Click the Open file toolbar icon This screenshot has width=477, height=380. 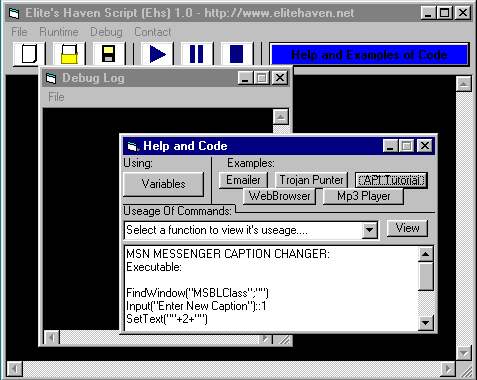(69, 54)
